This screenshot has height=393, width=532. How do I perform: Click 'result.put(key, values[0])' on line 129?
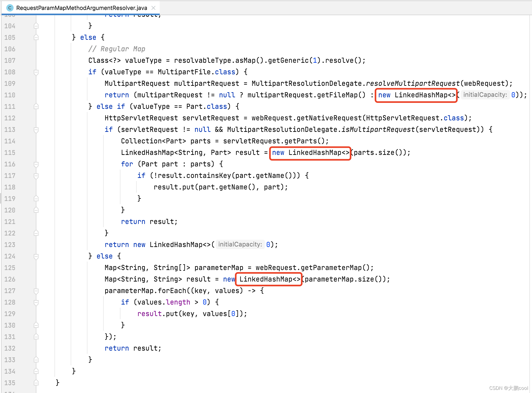(190, 314)
